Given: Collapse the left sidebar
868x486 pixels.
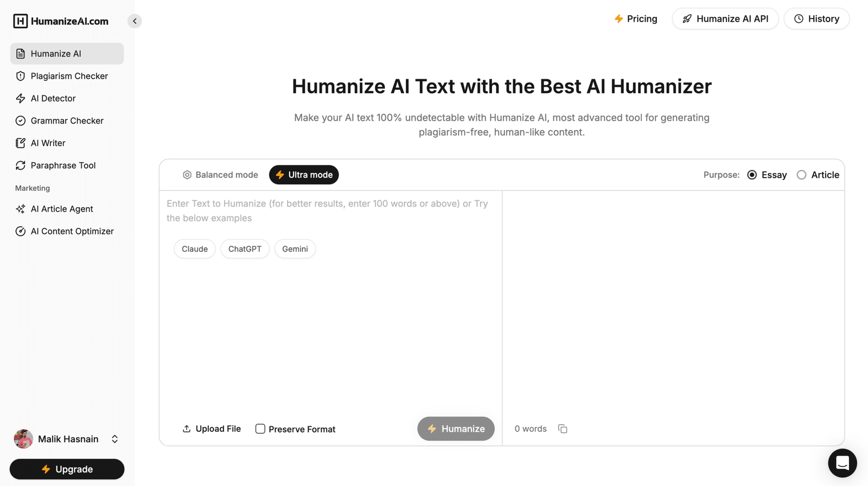Looking at the screenshot, I should click(x=135, y=21).
